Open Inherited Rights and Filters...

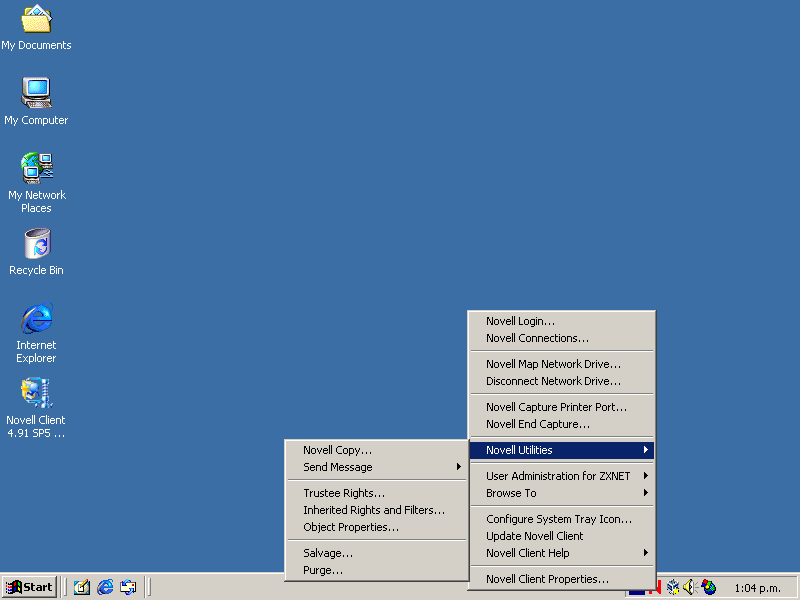[x=377, y=510]
